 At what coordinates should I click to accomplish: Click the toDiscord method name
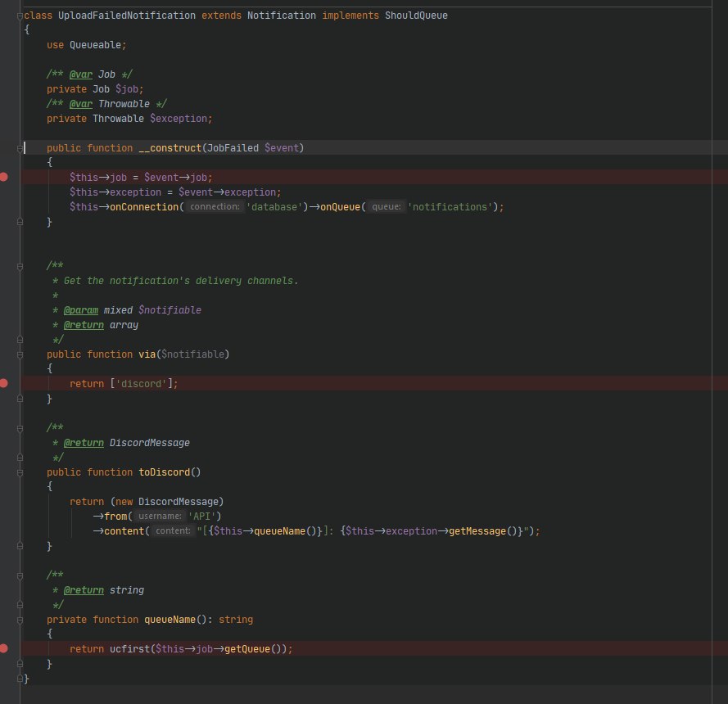[165, 472]
